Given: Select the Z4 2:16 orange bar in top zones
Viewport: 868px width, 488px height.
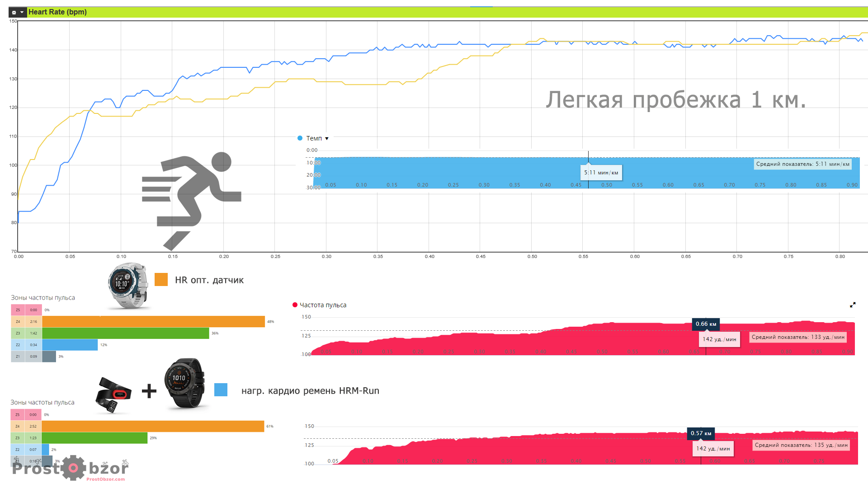Looking at the screenshot, I should click(x=153, y=322).
